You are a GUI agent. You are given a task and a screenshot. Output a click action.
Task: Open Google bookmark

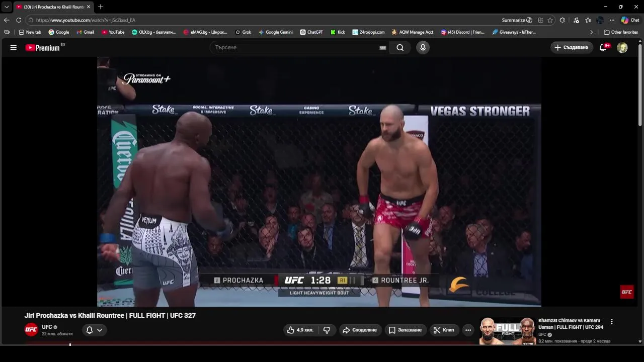59,32
